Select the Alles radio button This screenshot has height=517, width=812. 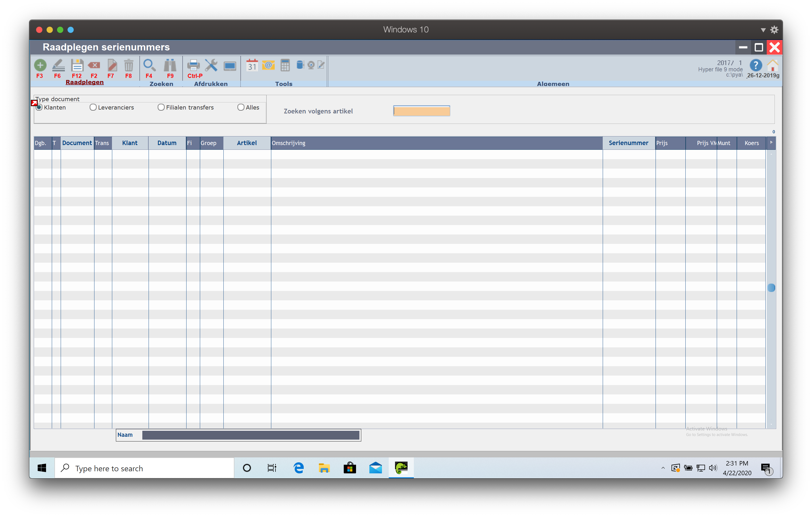(x=241, y=107)
